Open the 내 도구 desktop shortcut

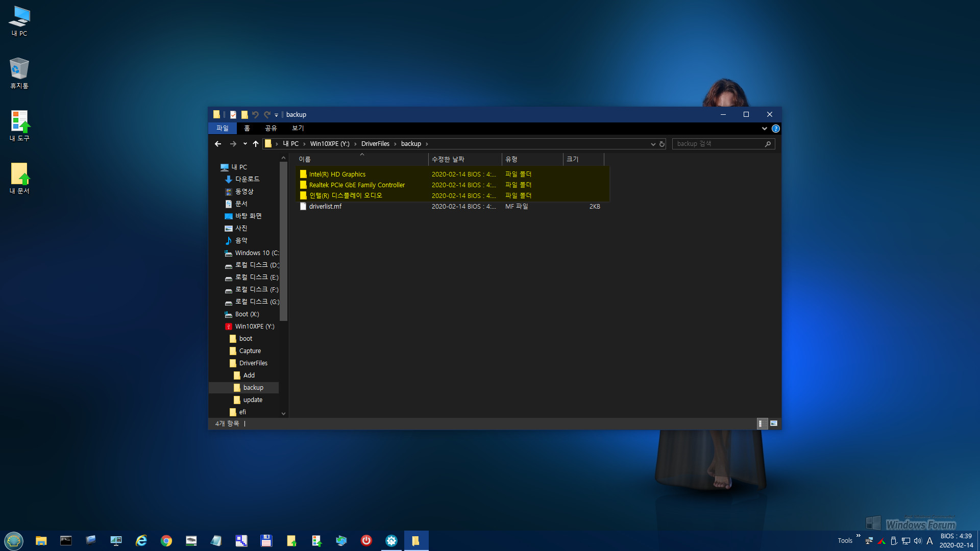click(x=19, y=126)
